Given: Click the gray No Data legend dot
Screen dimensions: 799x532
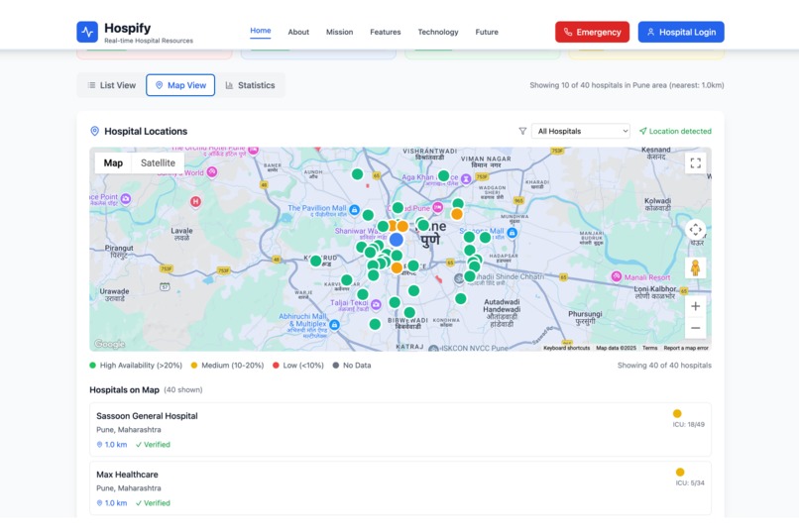Looking at the screenshot, I should (x=336, y=365).
